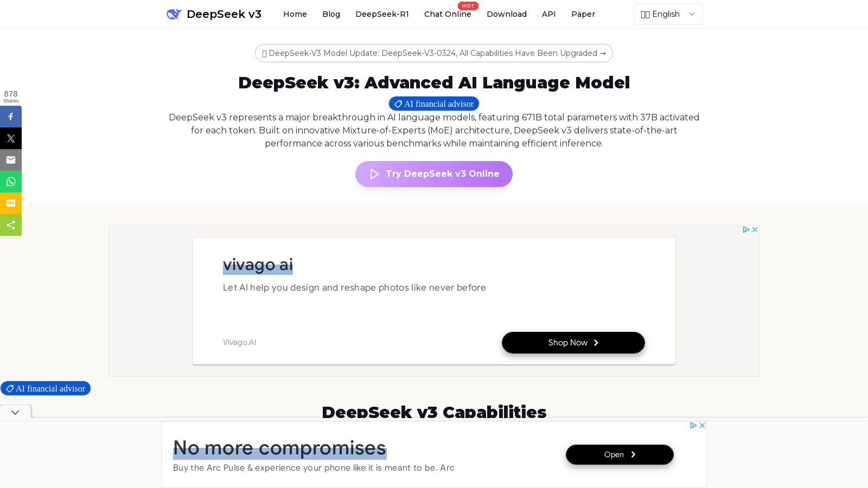Click the Shop Now button in Vivago ad
868x488 pixels.
(x=573, y=343)
